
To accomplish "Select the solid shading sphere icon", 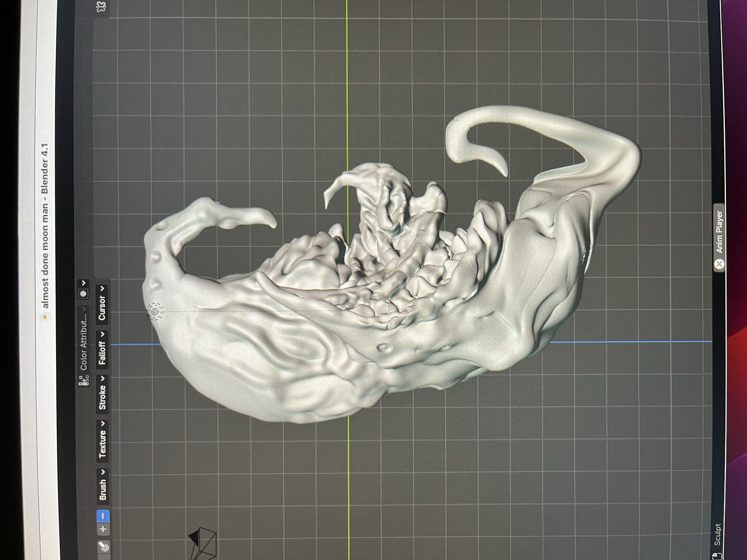I will (x=83, y=293).
